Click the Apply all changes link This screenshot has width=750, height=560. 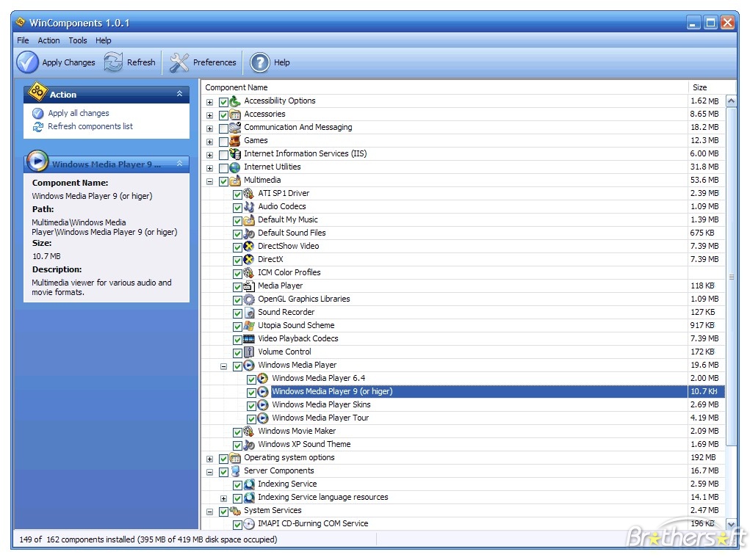79,113
